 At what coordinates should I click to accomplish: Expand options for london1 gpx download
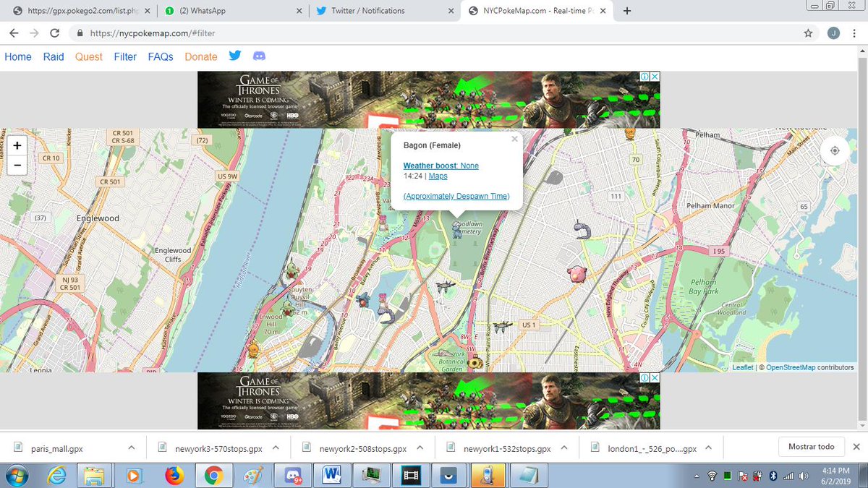[x=710, y=448]
